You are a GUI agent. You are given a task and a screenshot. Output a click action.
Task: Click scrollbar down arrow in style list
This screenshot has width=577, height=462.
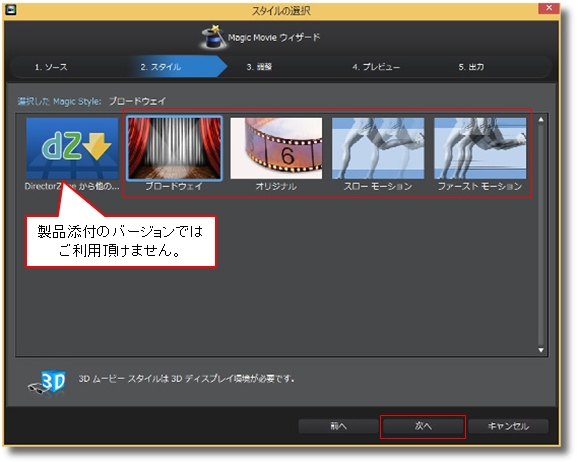(541, 350)
